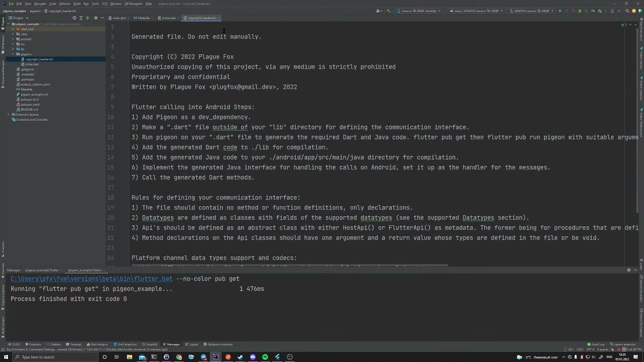Open Steam from the taskbar
644x362 pixels.
[x=240, y=357]
